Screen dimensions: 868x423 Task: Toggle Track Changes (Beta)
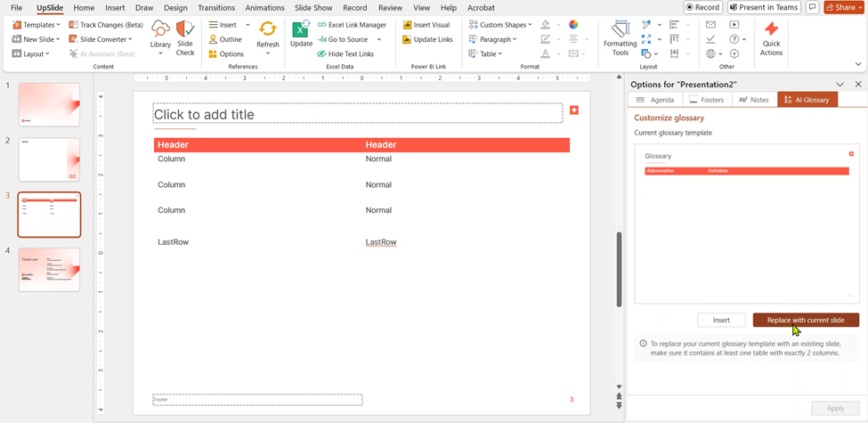105,25
